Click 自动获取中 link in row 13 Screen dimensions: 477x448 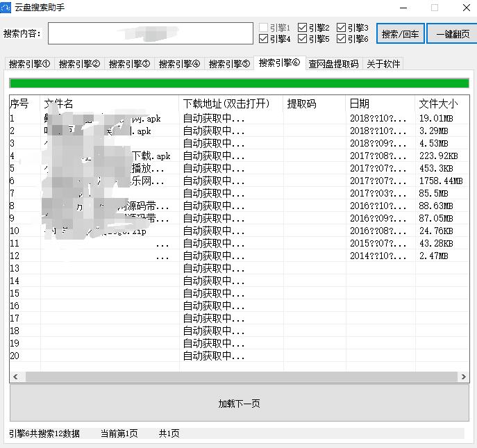click(214, 268)
